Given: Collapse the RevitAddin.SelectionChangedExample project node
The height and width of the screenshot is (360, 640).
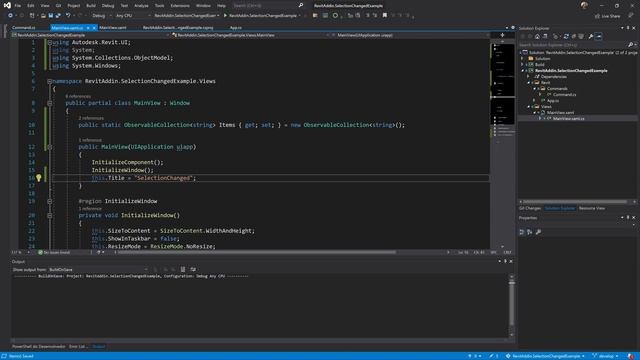Looking at the screenshot, I should 522,71.
